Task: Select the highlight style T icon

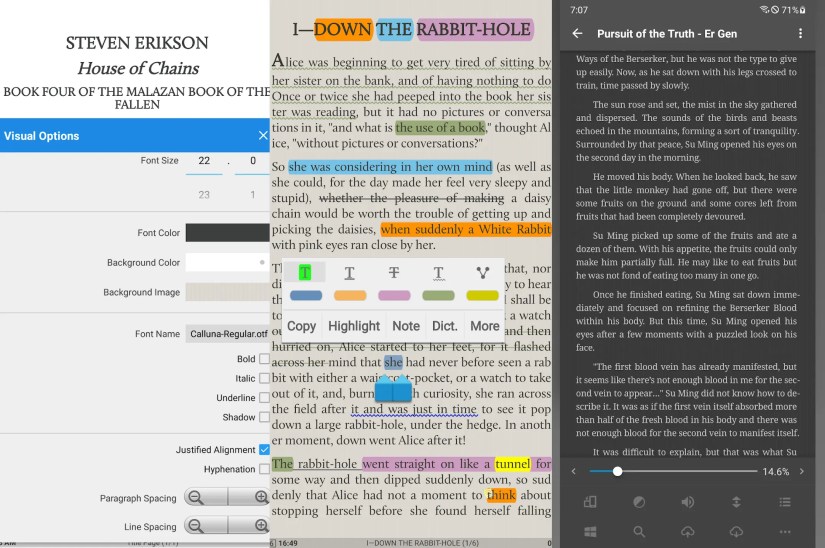Action: [305, 272]
